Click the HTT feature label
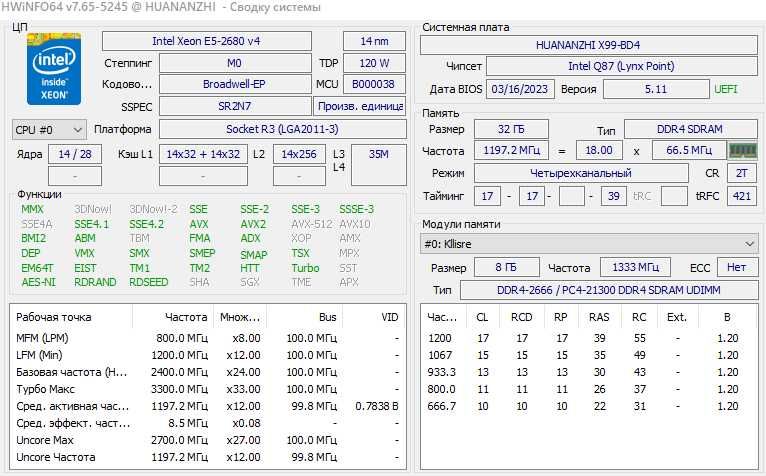766x476 pixels. (250, 268)
